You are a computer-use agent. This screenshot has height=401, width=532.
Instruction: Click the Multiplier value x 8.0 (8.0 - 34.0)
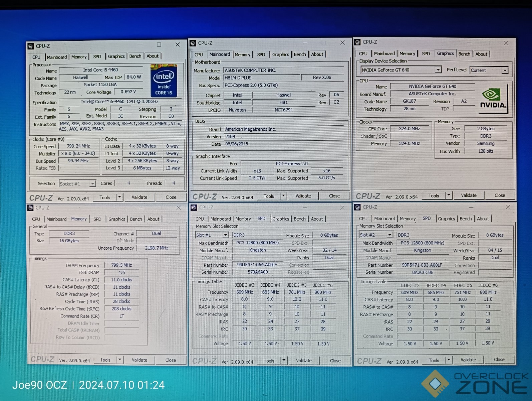click(78, 153)
